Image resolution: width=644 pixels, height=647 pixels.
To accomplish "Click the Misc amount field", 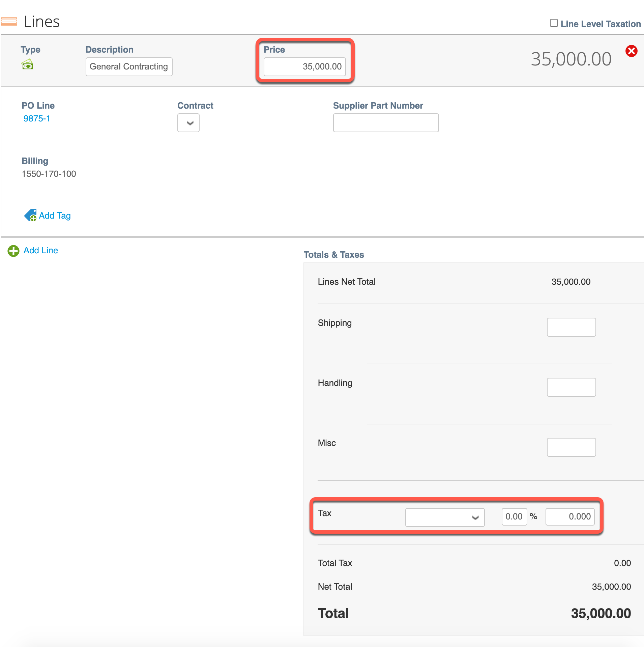I will (x=571, y=447).
